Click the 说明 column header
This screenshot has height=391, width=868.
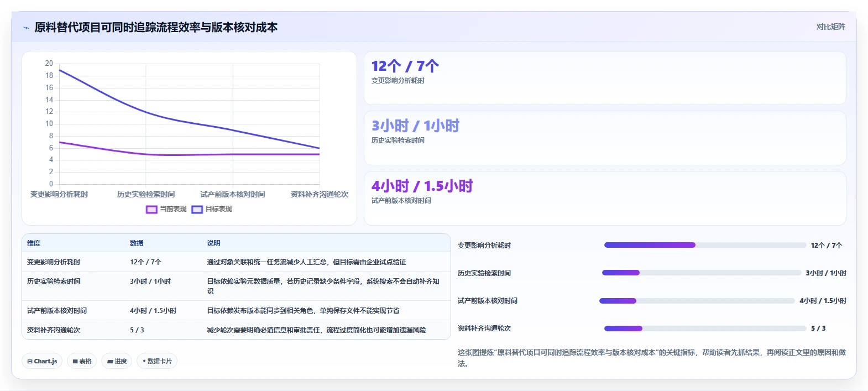point(213,243)
